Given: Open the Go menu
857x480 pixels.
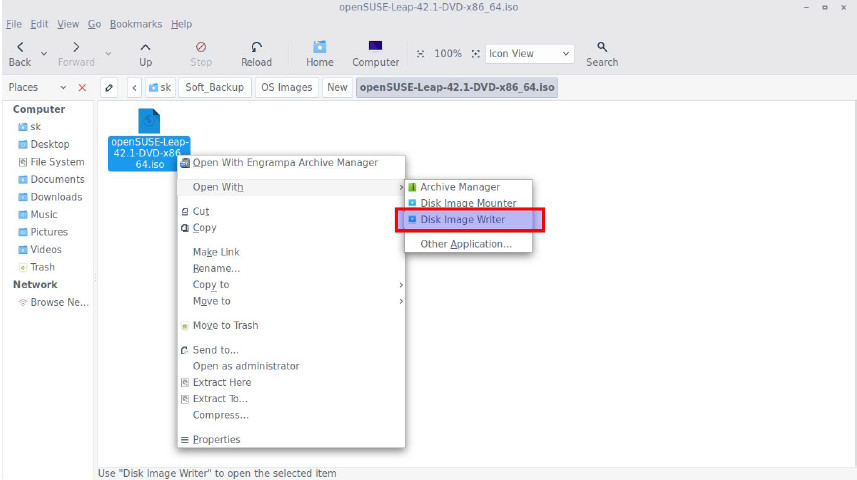Looking at the screenshot, I should coord(94,24).
